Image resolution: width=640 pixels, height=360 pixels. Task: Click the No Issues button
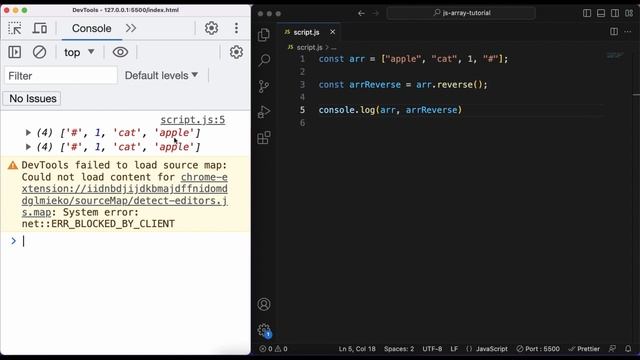click(33, 98)
